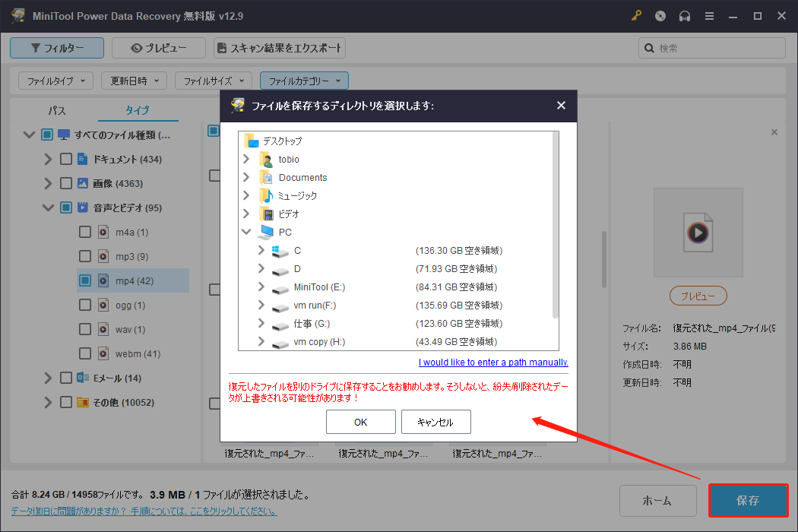Click the ドキュメント document category icon
This screenshot has height=532, width=798.
[82, 159]
